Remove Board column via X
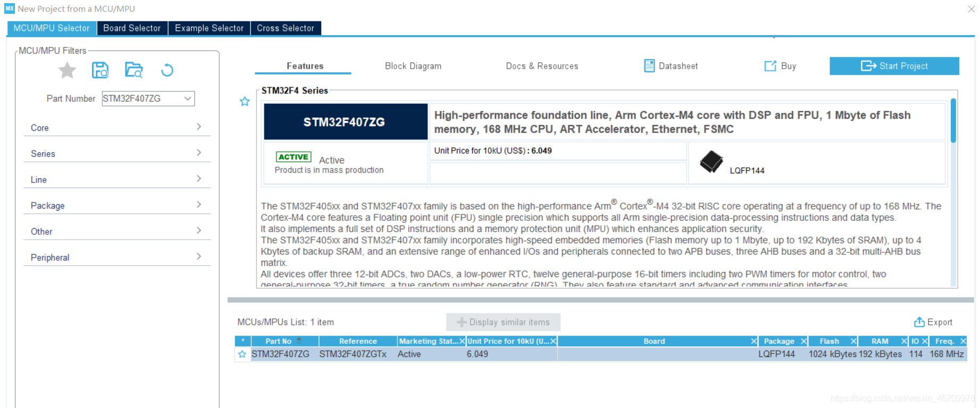Viewport: 980px width, 408px height. [753, 342]
